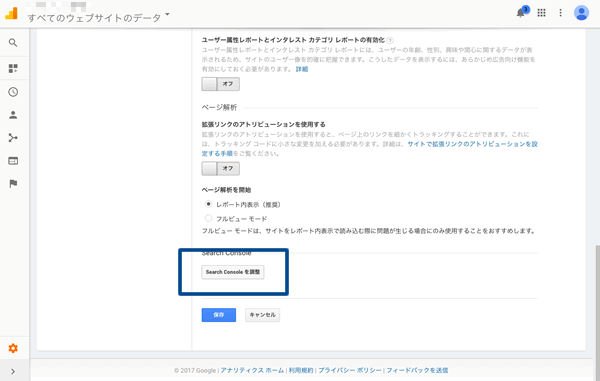600x381 pixels.
Task: Open the vertical three-dot menu
Action: click(x=560, y=13)
